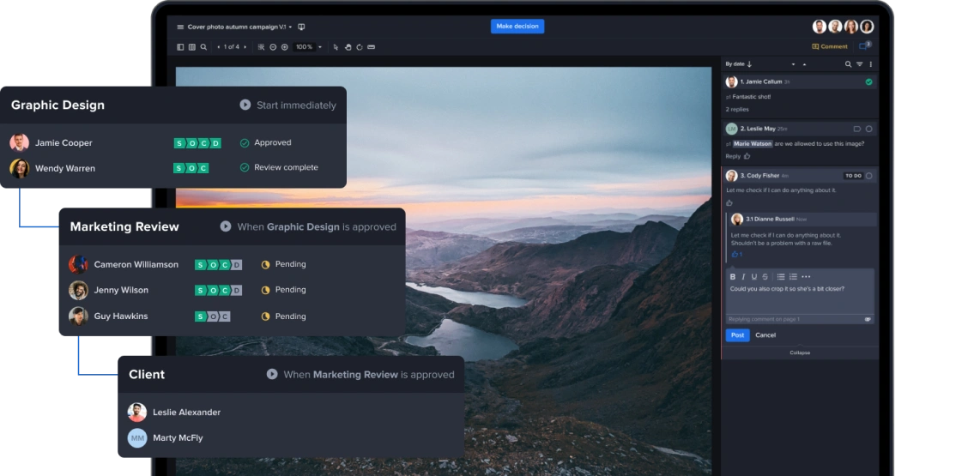Select the ruler measure tool
The width and height of the screenshot is (980, 476).
point(371,47)
